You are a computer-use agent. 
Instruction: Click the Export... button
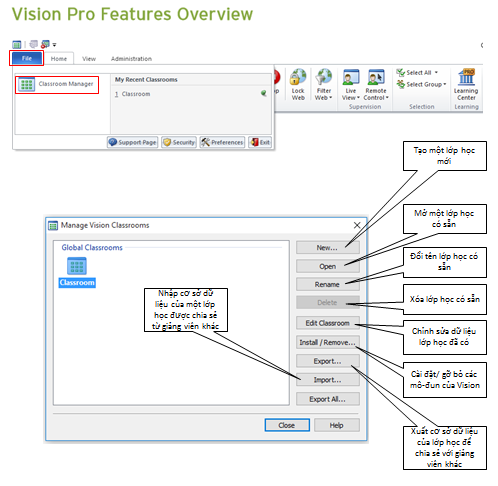pos(328,361)
